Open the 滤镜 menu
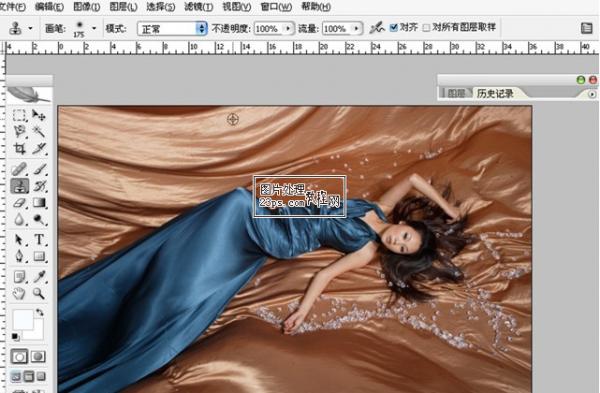The image size is (600, 393). (199, 7)
